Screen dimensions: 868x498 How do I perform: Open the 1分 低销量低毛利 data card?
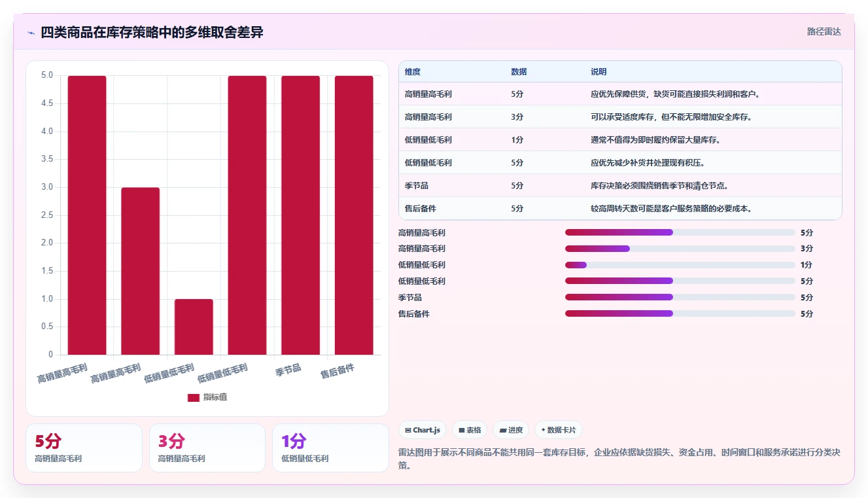(330, 448)
